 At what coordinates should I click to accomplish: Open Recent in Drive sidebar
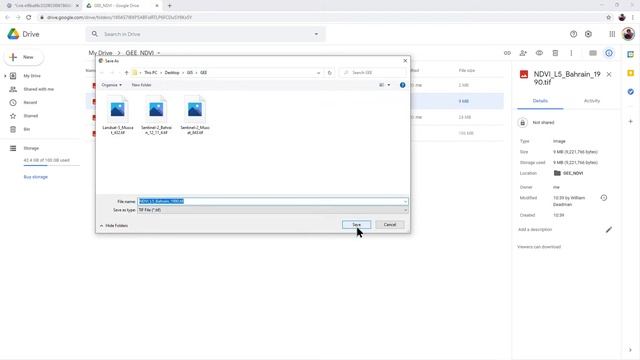click(x=30, y=102)
